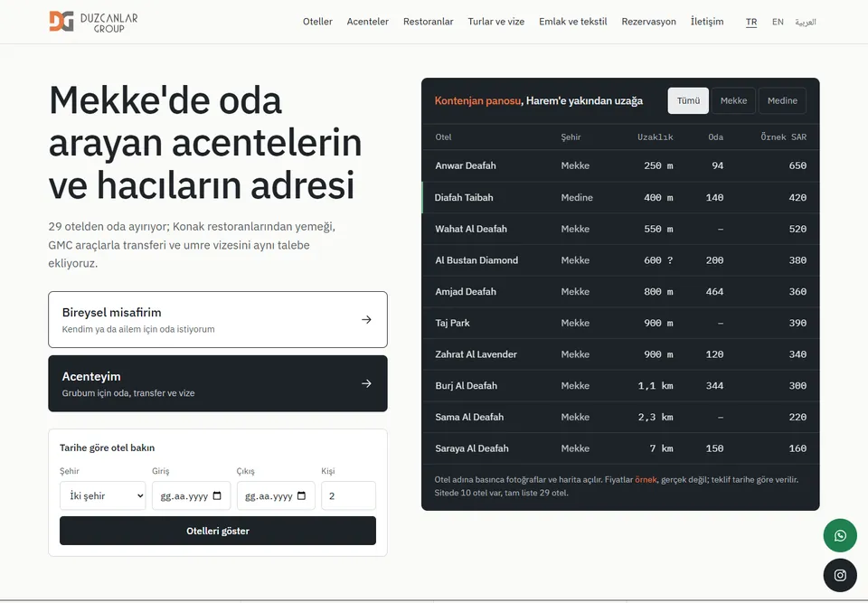868x603 pixels.
Task: Switch language to Arabic
Action: tap(806, 22)
